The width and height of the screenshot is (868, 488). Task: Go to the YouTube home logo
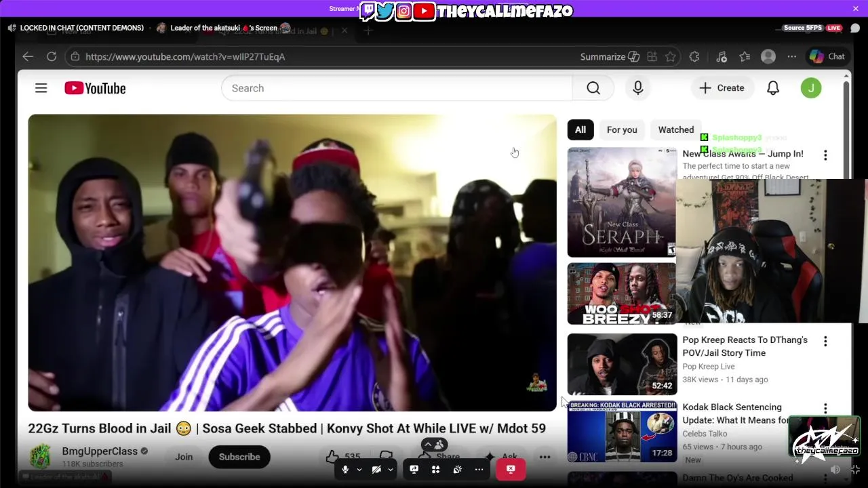coord(95,88)
